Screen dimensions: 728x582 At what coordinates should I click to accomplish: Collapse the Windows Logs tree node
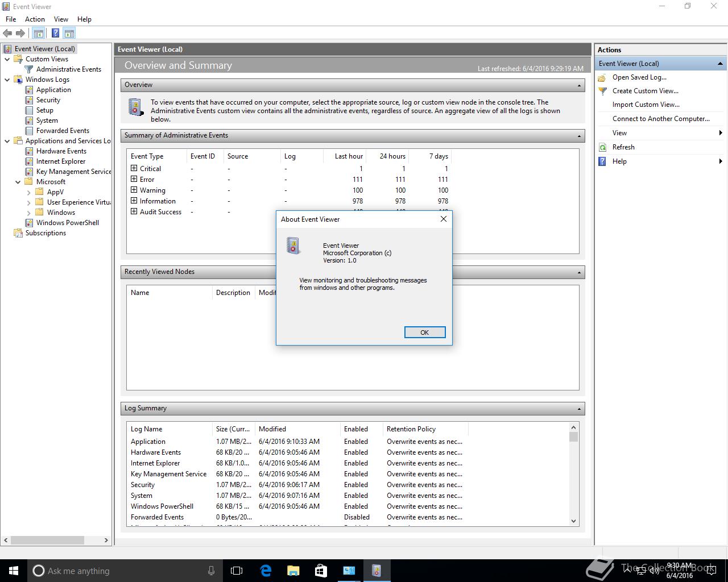(7, 80)
